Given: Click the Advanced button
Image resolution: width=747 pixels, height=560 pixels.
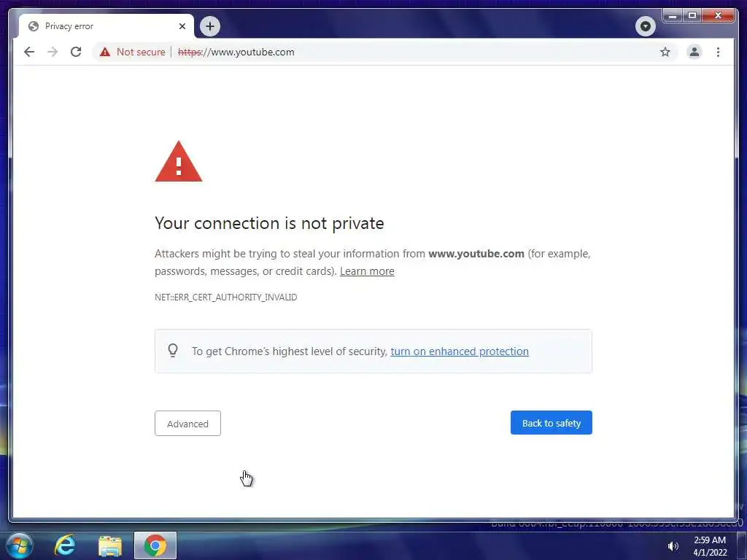Looking at the screenshot, I should tap(187, 424).
